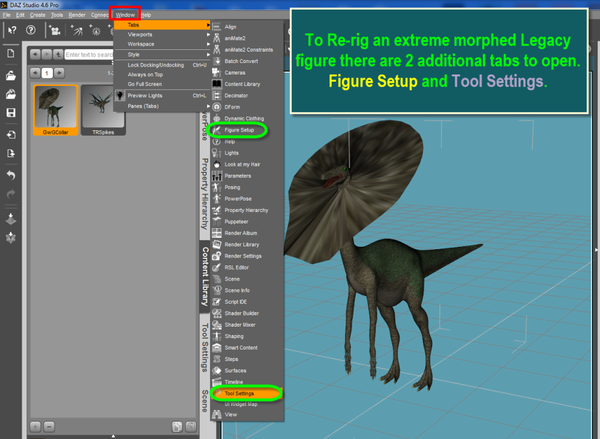Toggle Preview Lights option
This screenshot has width=600, height=439.
[x=162, y=96]
